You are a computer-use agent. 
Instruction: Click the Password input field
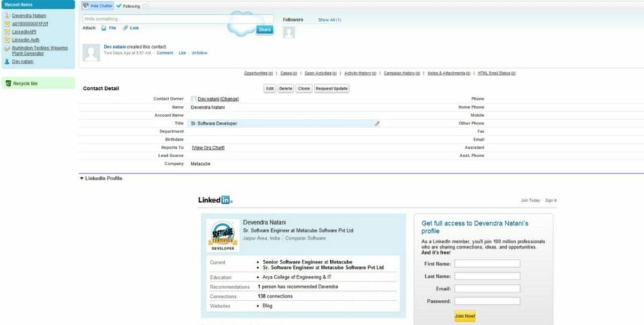487,301
